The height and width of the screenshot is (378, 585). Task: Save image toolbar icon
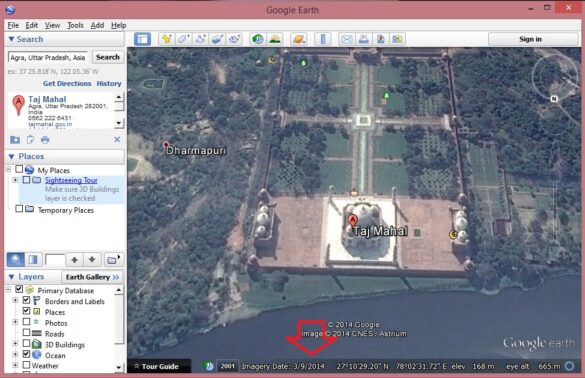(x=381, y=39)
